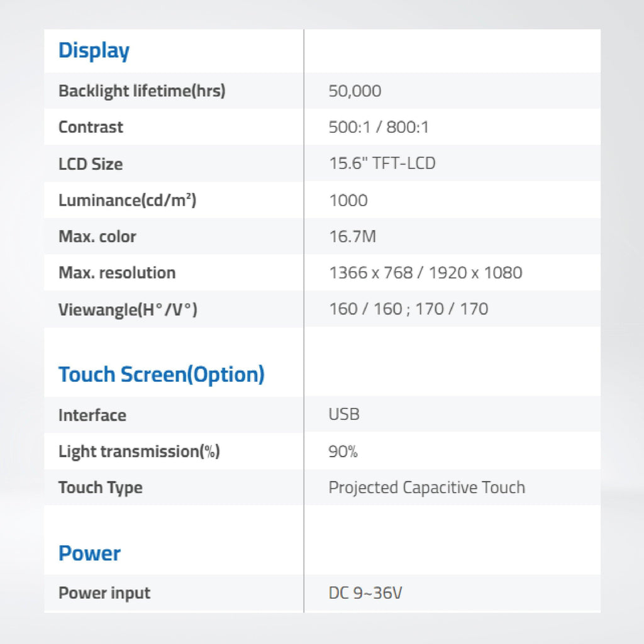Click the Power section heading

pos(89,553)
